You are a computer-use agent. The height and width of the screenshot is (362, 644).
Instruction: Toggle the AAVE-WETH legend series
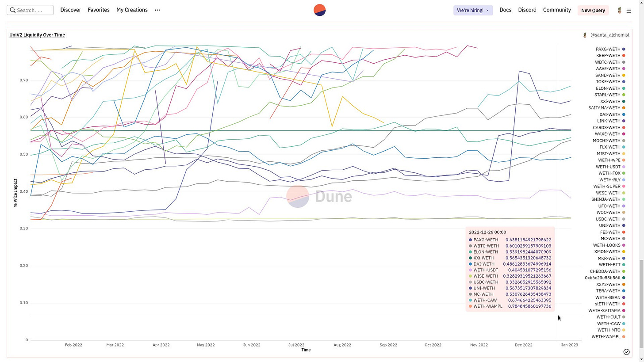(x=610, y=69)
